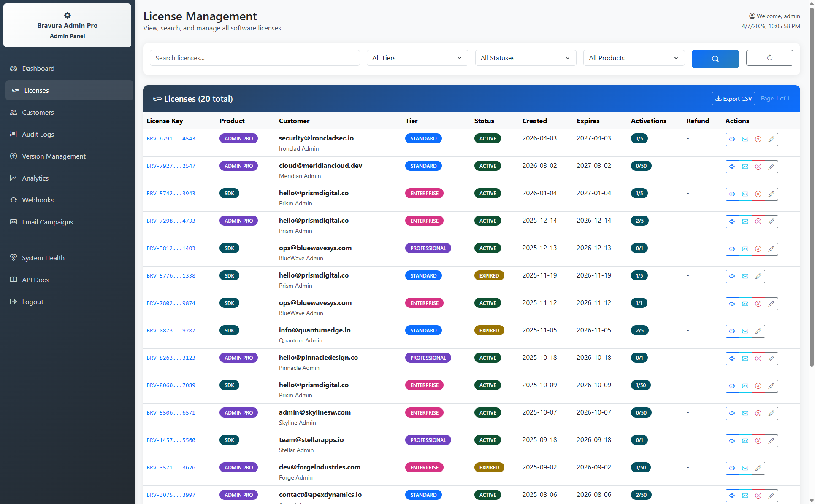Viewport: 815px width, 504px height.
Task: Click inside the Search licenses field
Action: click(255, 58)
